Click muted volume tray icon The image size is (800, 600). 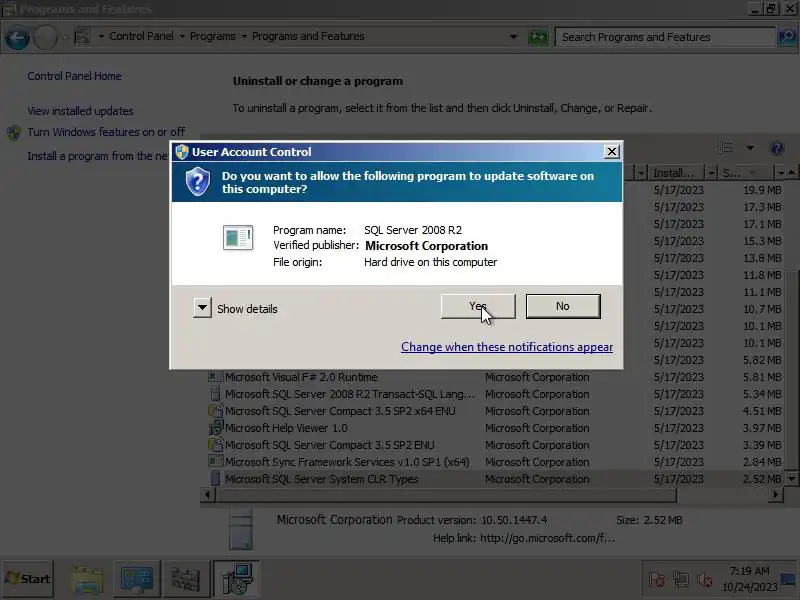(705, 579)
